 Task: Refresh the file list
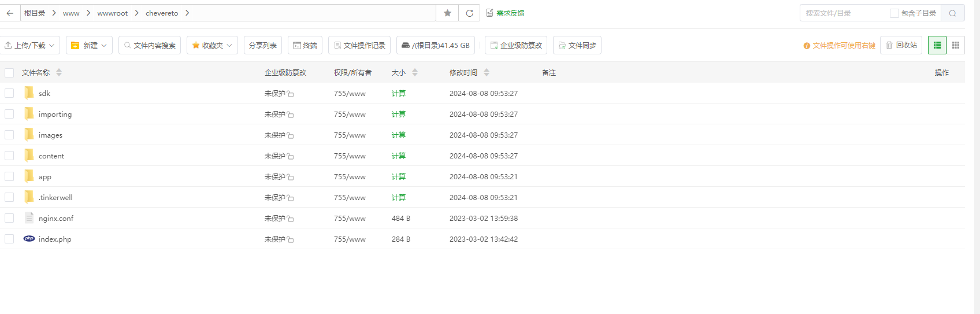click(x=469, y=13)
